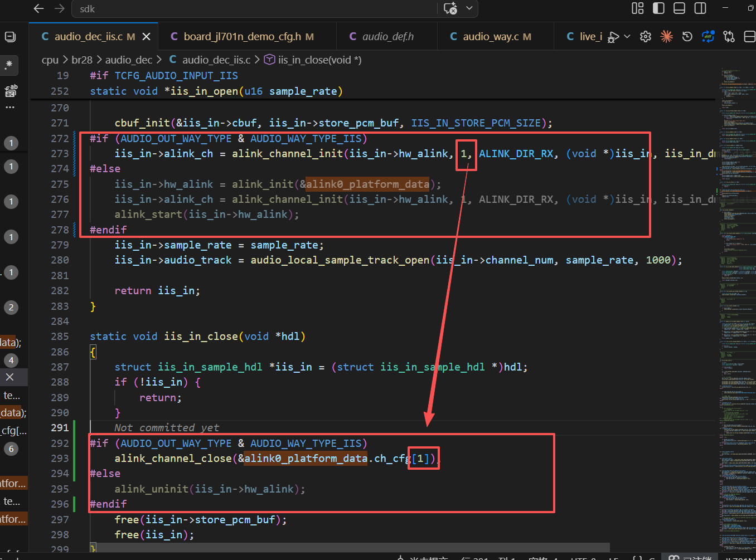Click the sidebar badge showing 6

(x=11, y=449)
